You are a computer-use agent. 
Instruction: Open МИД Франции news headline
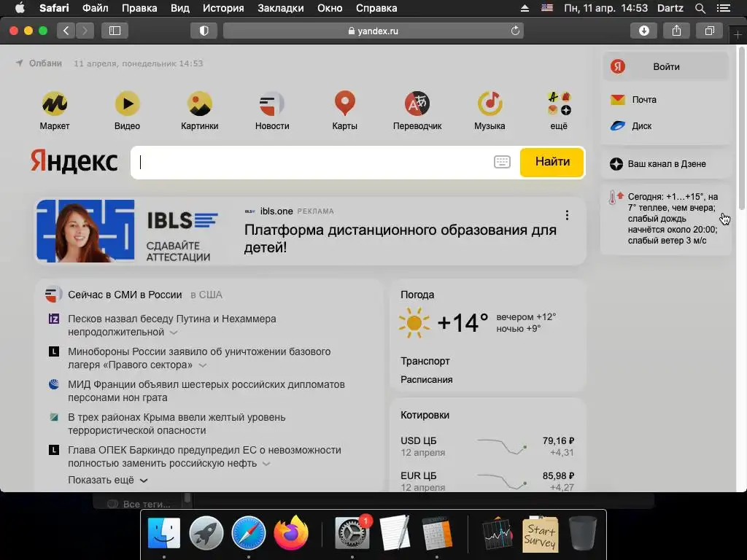(206, 391)
